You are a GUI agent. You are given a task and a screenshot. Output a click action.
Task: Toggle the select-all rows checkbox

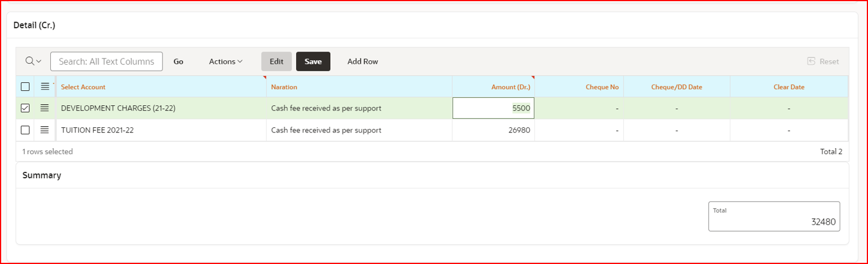coord(25,87)
